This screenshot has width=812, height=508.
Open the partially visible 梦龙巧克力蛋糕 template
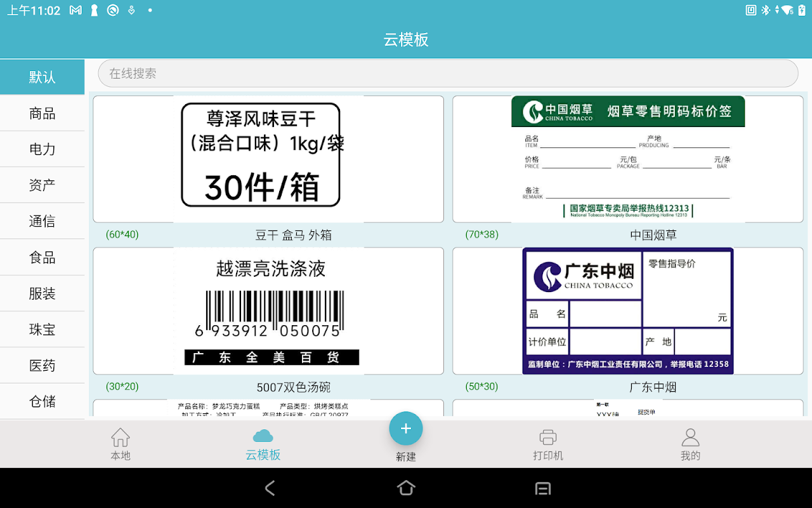[x=268, y=408]
